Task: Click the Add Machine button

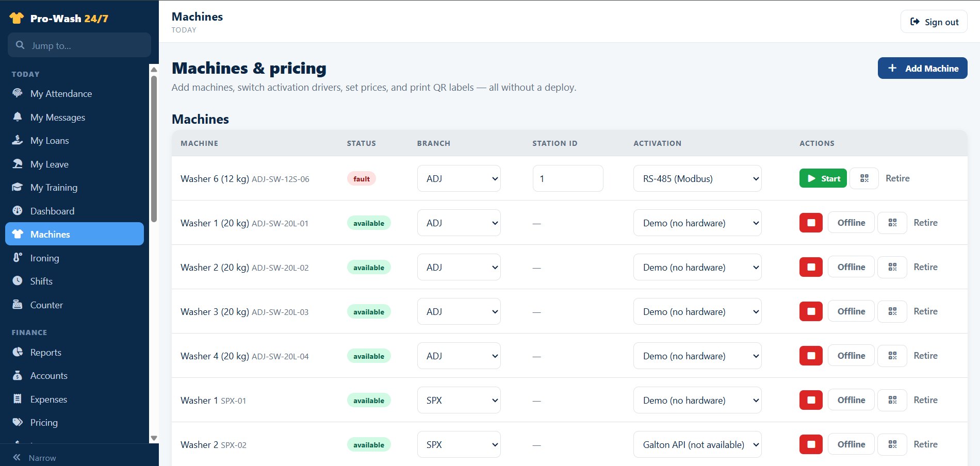Action: click(922, 68)
